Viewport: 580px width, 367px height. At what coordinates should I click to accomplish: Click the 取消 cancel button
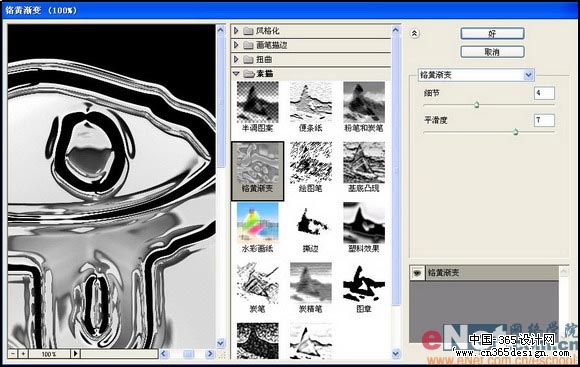(x=492, y=52)
